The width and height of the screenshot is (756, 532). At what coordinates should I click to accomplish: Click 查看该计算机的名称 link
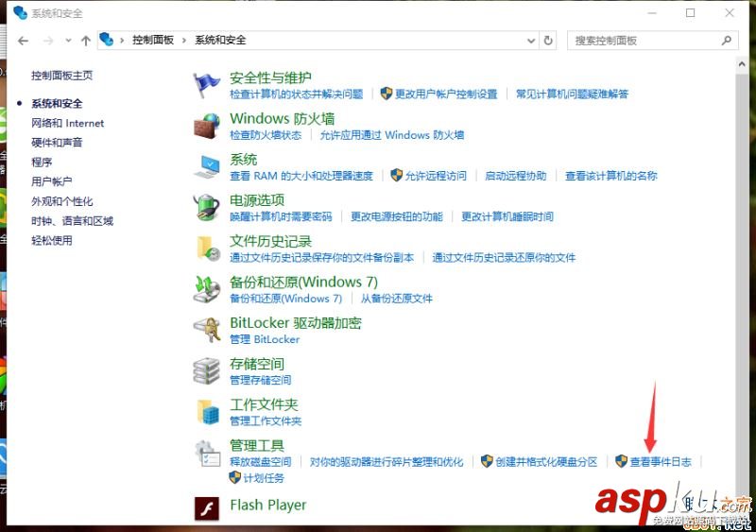(x=610, y=176)
